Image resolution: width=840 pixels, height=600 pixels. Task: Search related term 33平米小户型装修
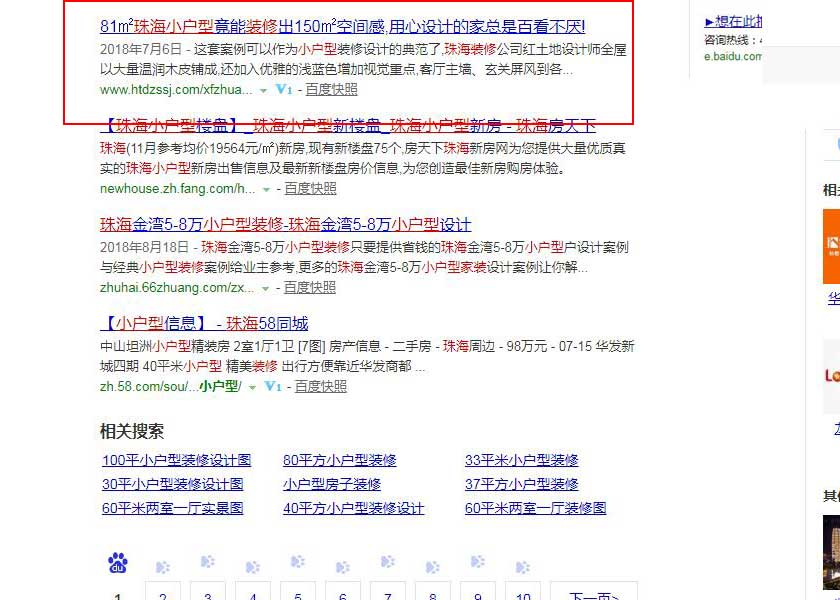tap(522, 460)
